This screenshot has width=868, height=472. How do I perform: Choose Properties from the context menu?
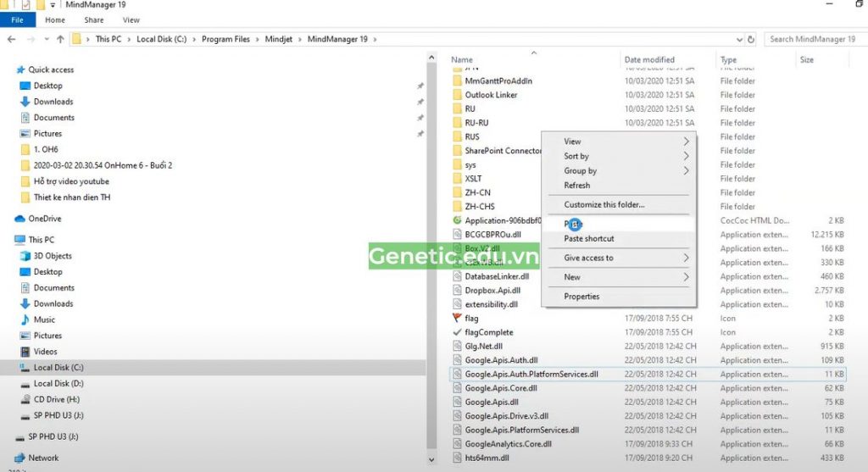pos(618,297)
